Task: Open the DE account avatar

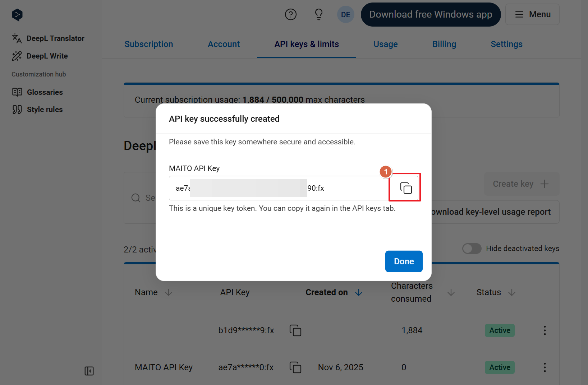Action: point(345,14)
